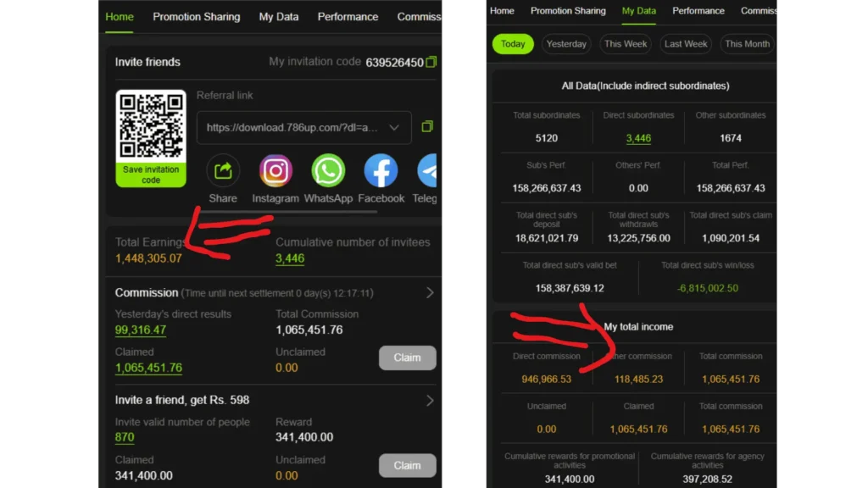Select the This Week filter pill
Screen dimensions: 868x488
point(626,44)
